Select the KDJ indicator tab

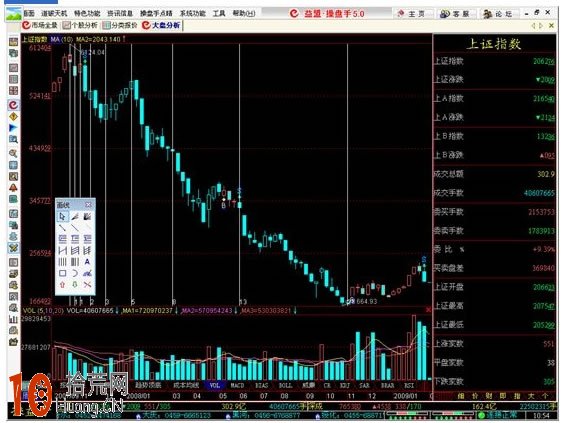coord(345,385)
